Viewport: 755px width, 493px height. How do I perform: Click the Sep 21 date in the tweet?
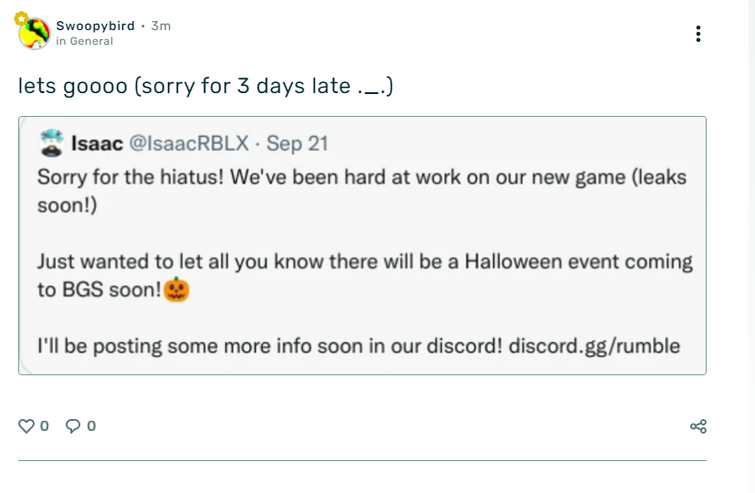pos(297,143)
